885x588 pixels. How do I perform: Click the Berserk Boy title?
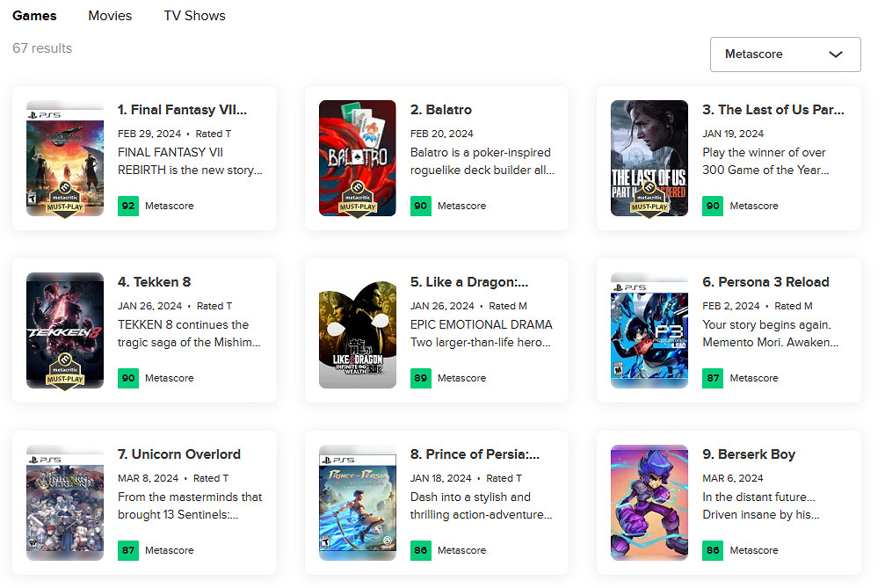point(749,454)
